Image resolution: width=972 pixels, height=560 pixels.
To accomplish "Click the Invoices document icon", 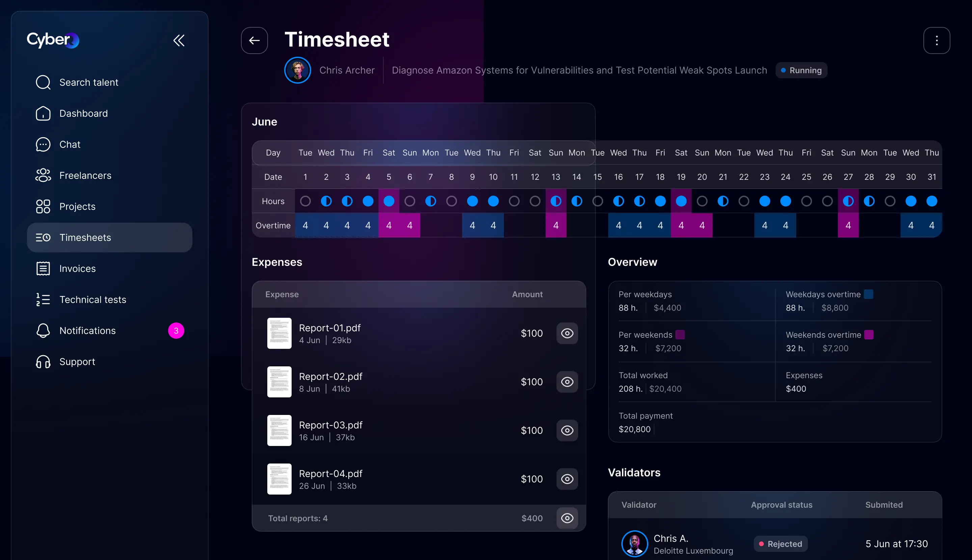I will (43, 269).
